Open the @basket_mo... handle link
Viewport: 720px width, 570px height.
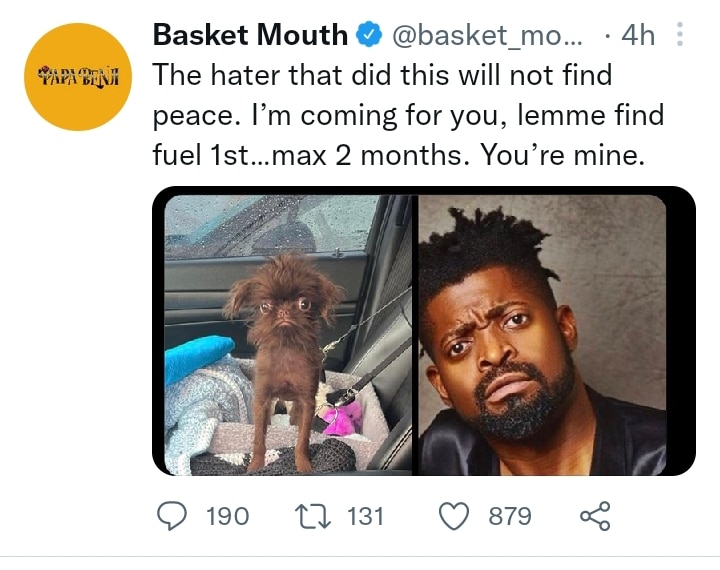click(487, 35)
